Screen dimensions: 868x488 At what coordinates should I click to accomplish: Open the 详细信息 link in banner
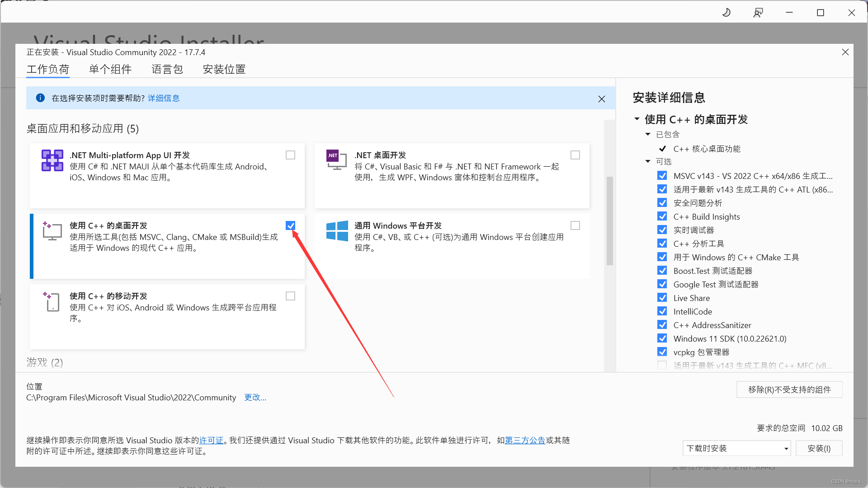pyautogui.click(x=163, y=98)
